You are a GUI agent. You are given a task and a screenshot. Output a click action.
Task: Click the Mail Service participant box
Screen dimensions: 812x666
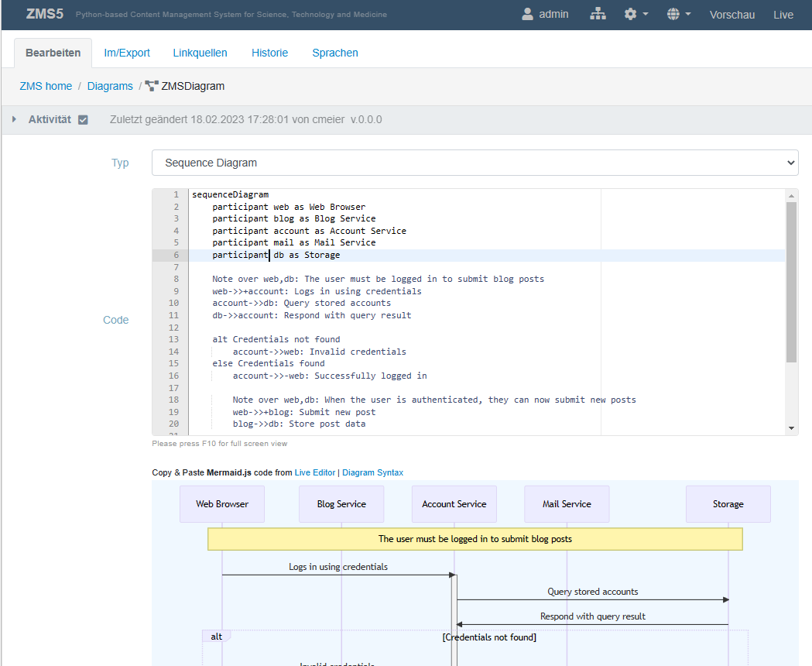(567, 504)
